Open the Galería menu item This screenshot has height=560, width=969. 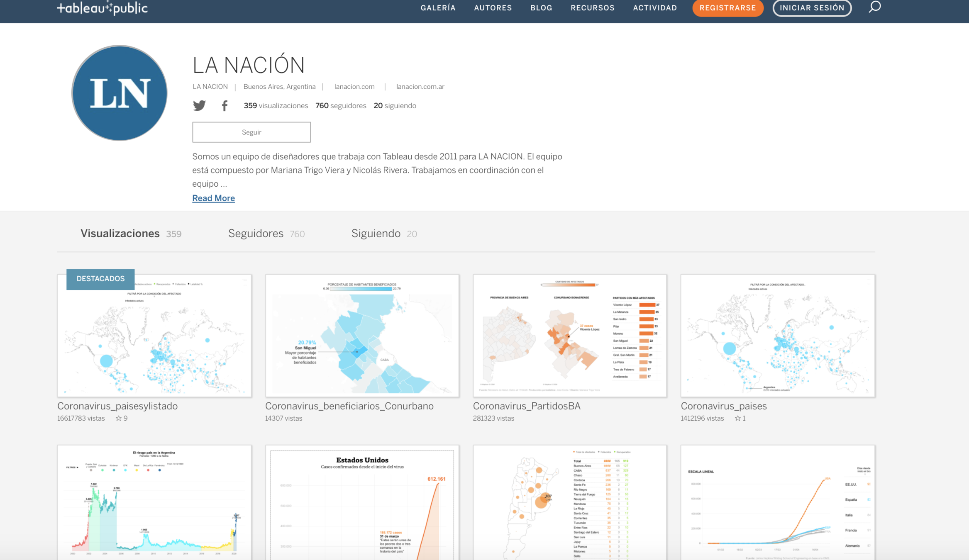pos(438,8)
